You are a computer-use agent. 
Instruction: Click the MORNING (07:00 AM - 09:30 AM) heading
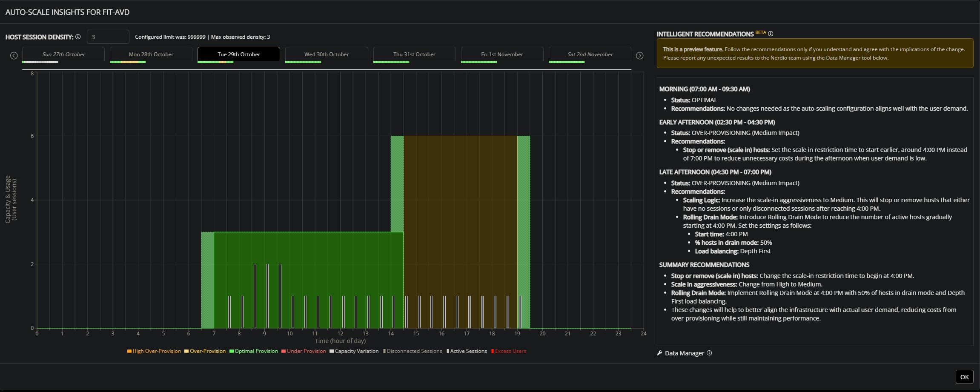coord(705,89)
